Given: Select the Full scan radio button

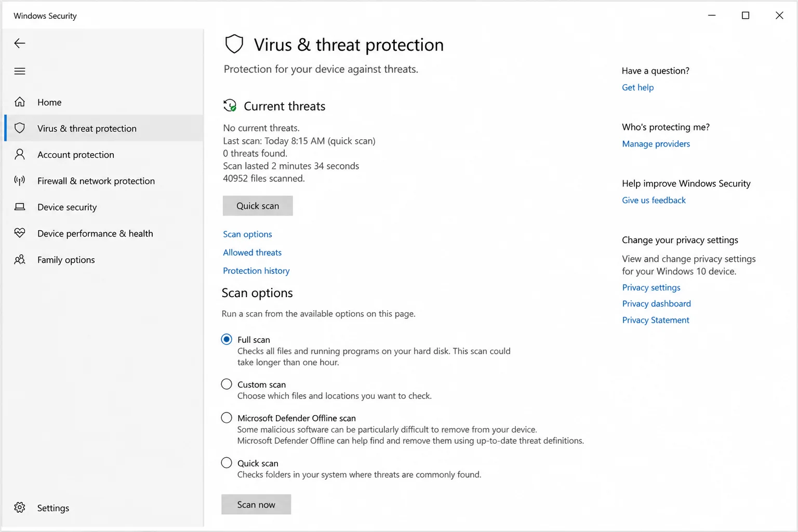Looking at the screenshot, I should [x=227, y=339].
